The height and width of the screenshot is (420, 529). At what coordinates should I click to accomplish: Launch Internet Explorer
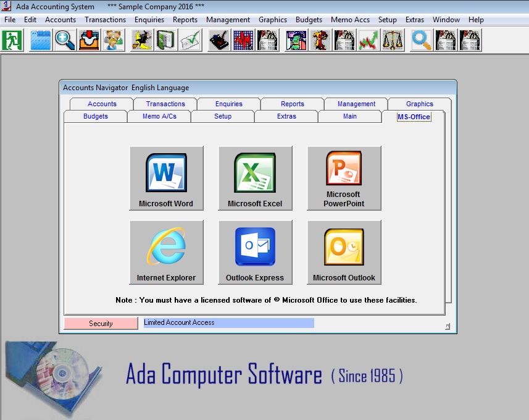(x=166, y=252)
